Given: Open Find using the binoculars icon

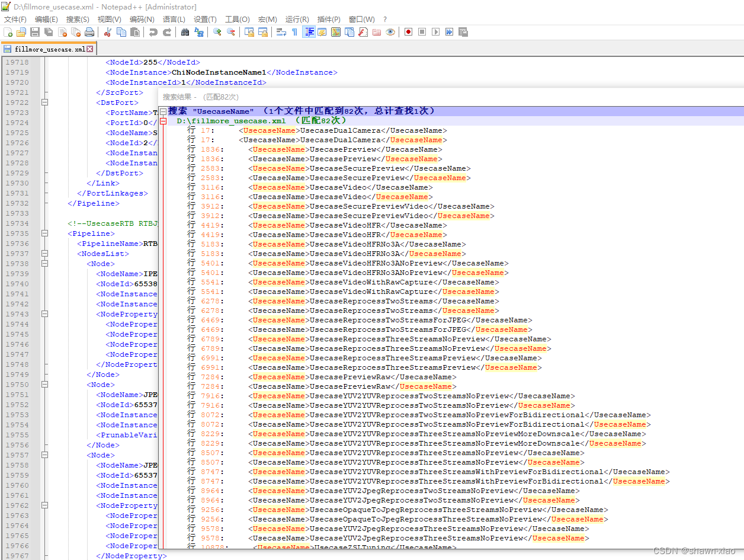Looking at the screenshot, I should coord(185,32).
